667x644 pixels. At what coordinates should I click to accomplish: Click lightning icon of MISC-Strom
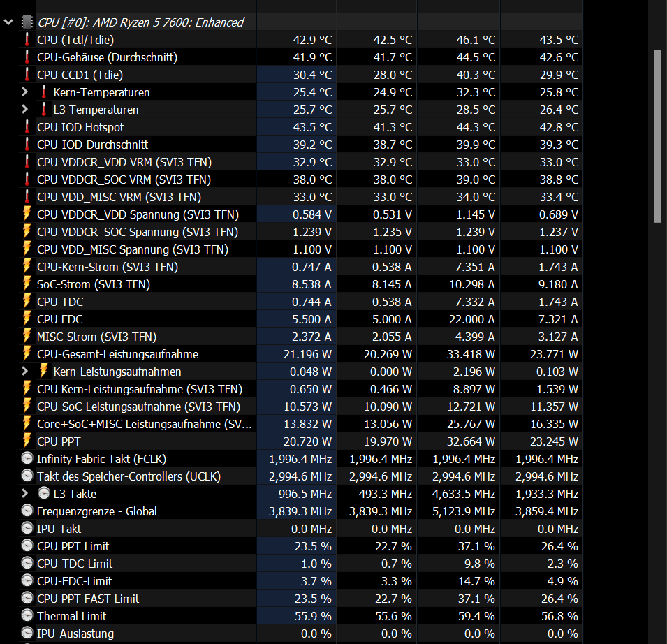click(x=27, y=335)
